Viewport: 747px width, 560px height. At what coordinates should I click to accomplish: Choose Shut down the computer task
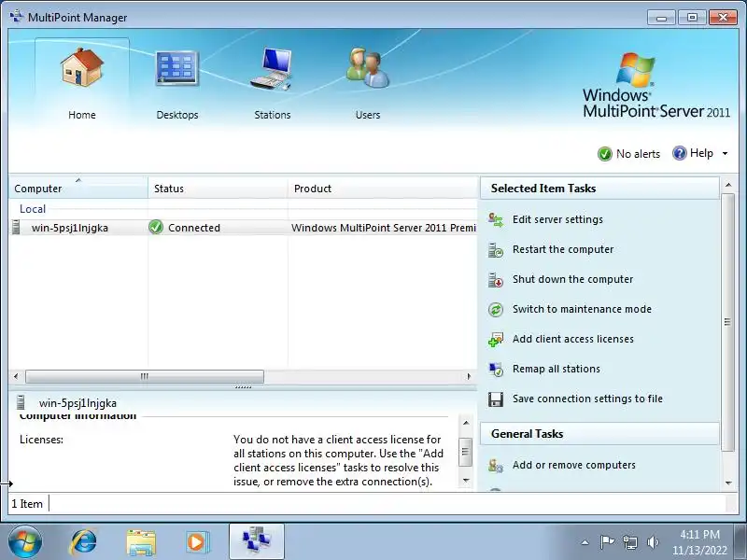pyautogui.click(x=572, y=279)
